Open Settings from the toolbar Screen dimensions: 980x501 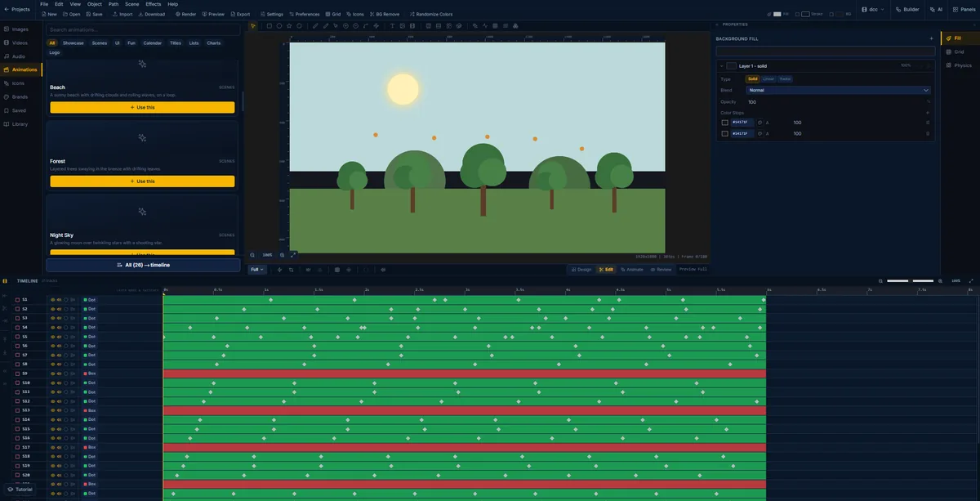pyautogui.click(x=272, y=14)
